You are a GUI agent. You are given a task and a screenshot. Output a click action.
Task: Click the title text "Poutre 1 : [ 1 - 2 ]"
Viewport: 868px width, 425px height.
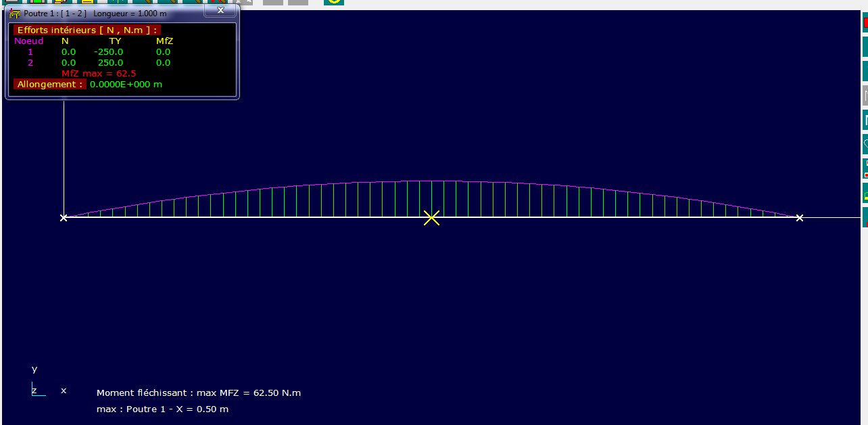[x=55, y=14]
